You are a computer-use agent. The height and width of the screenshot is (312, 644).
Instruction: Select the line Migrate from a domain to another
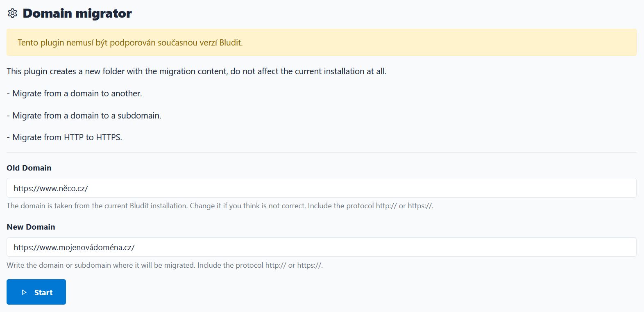74,93
